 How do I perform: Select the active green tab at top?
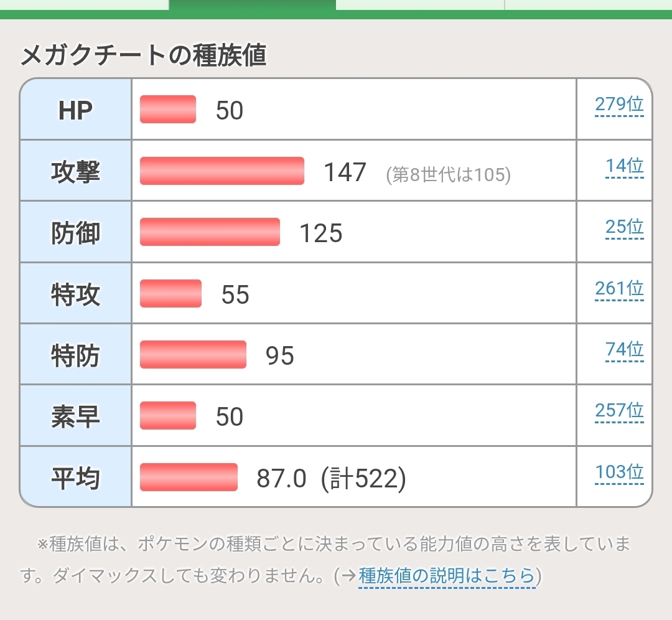252,6
